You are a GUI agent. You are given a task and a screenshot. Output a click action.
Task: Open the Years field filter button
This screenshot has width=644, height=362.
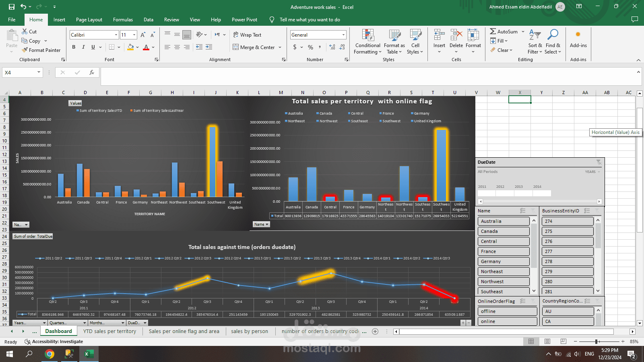tap(30, 323)
